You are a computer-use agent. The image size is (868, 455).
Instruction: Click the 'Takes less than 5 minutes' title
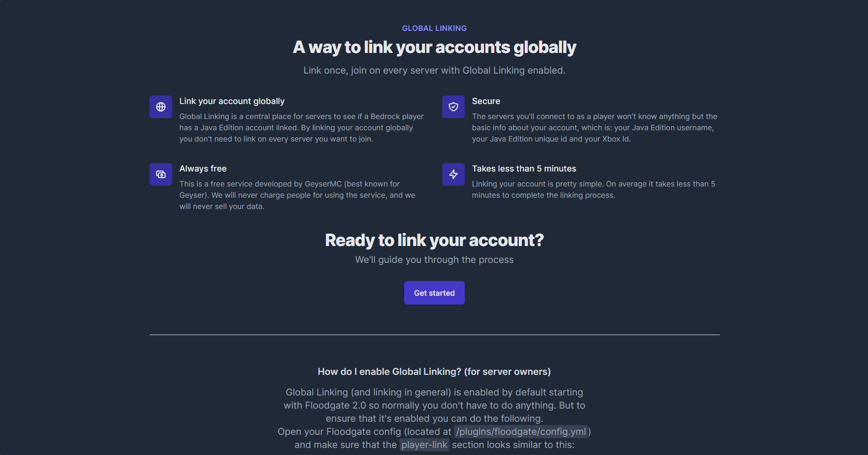pyautogui.click(x=524, y=169)
